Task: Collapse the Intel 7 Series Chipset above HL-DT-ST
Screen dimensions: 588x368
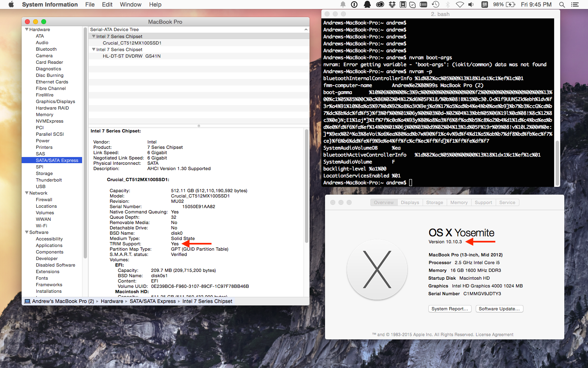Action: [x=94, y=49]
